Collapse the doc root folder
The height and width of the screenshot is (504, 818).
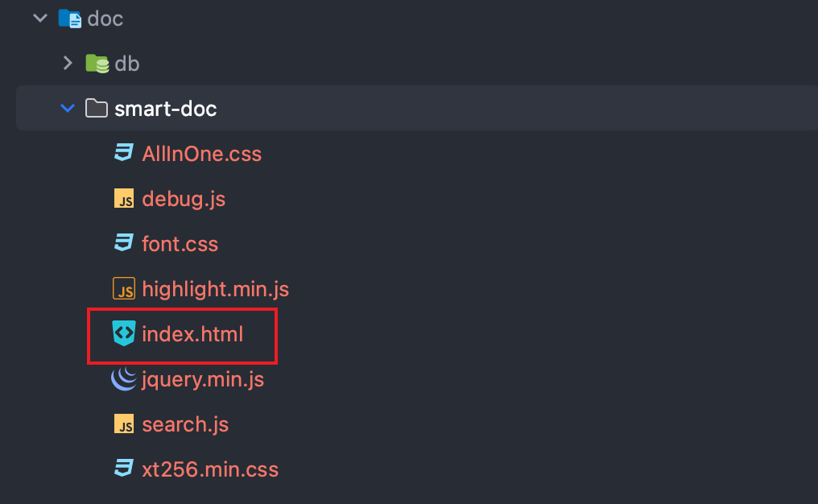(x=39, y=18)
